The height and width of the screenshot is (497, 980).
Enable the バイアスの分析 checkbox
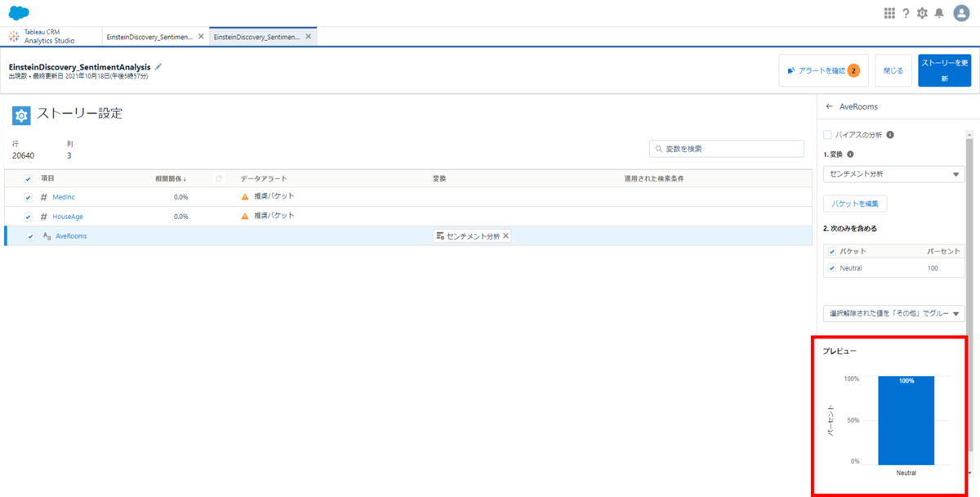coord(827,135)
